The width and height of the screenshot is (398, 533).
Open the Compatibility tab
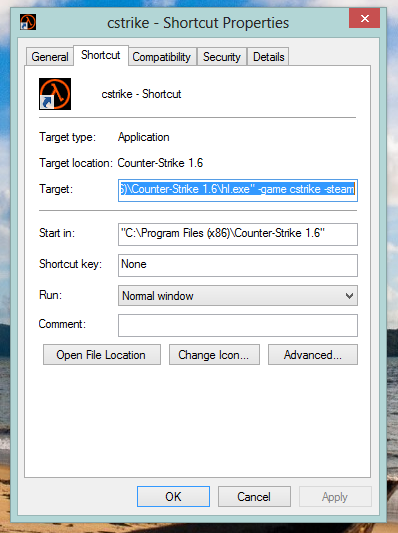click(161, 57)
